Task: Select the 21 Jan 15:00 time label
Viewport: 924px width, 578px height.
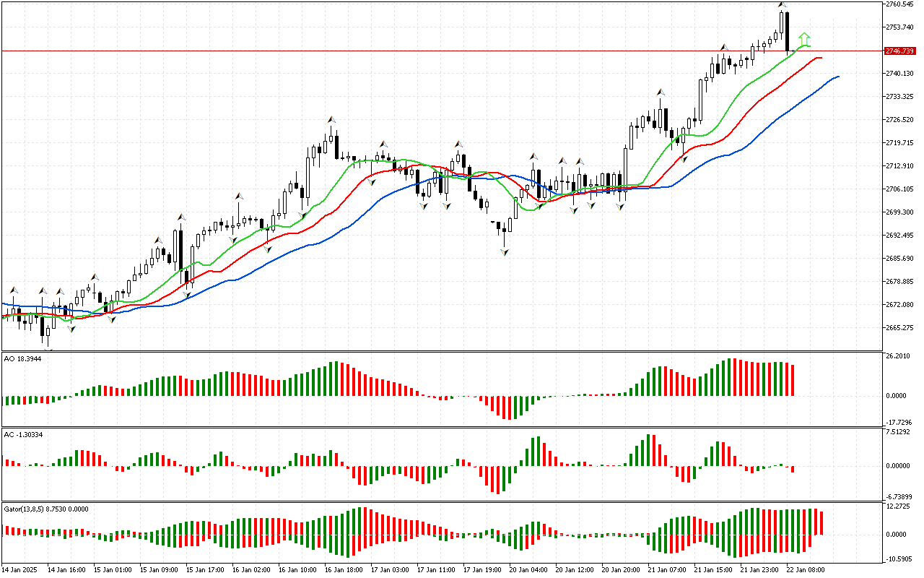Action: pos(713,570)
